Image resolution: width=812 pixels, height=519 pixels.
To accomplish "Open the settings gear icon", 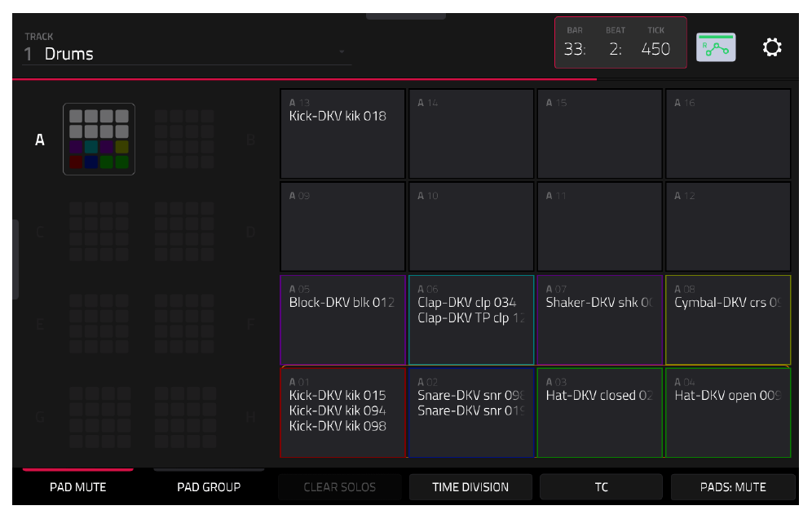I will (771, 47).
